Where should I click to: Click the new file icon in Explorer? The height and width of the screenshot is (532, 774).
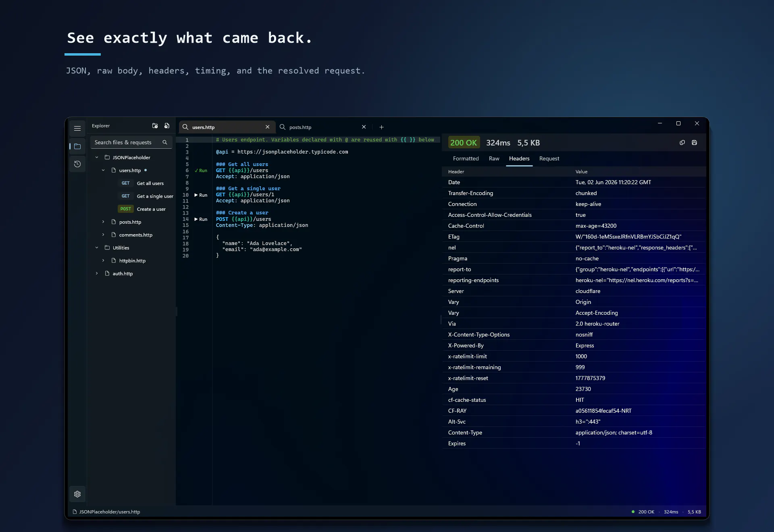(x=167, y=126)
